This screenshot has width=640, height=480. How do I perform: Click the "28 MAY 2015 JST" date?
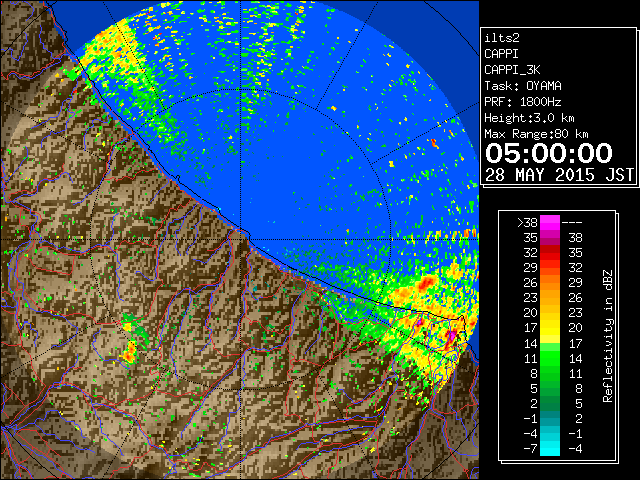click(x=559, y=175)
